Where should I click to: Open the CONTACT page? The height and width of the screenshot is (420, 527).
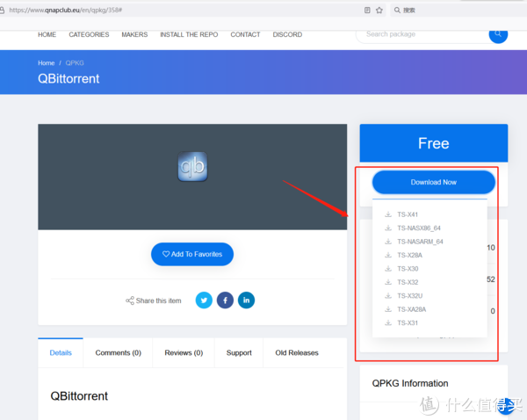coord(245,34)
